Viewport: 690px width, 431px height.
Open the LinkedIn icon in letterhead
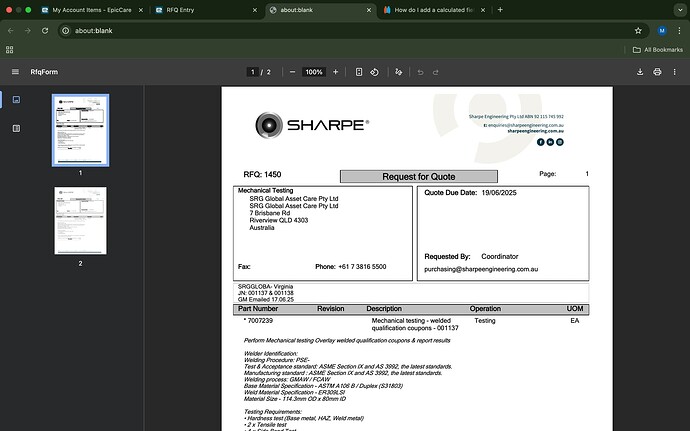(x=550, y=142)
